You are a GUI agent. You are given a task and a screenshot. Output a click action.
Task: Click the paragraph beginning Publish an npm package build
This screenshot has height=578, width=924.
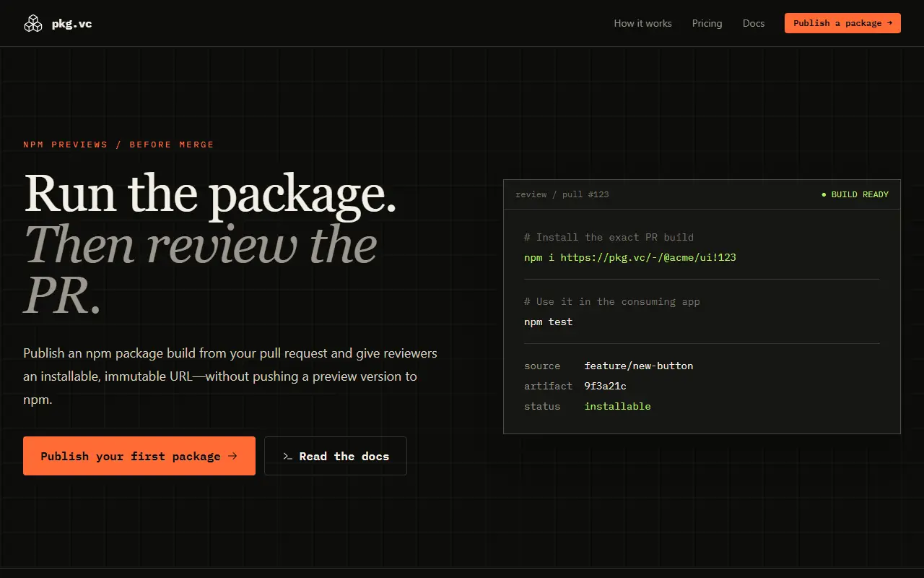[230, 376]
